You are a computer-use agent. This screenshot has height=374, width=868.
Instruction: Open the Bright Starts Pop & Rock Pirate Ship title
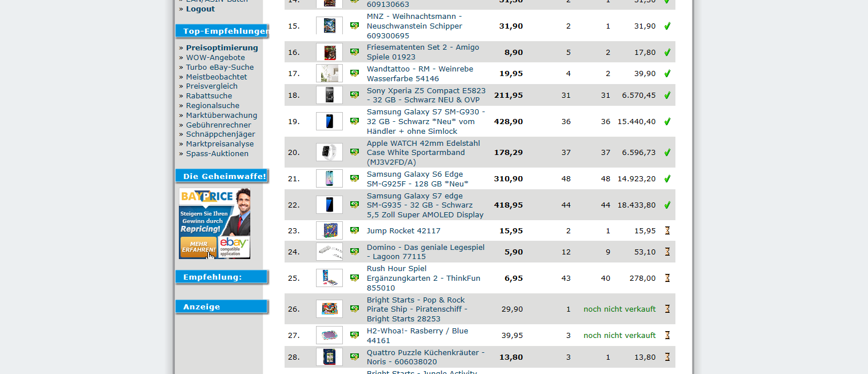[417, 309]
